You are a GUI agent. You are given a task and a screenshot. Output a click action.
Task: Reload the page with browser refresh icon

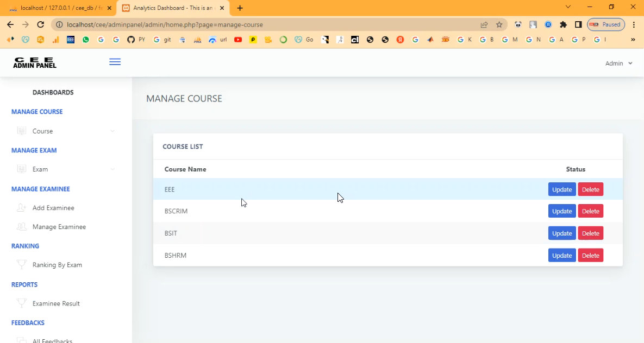40,24
